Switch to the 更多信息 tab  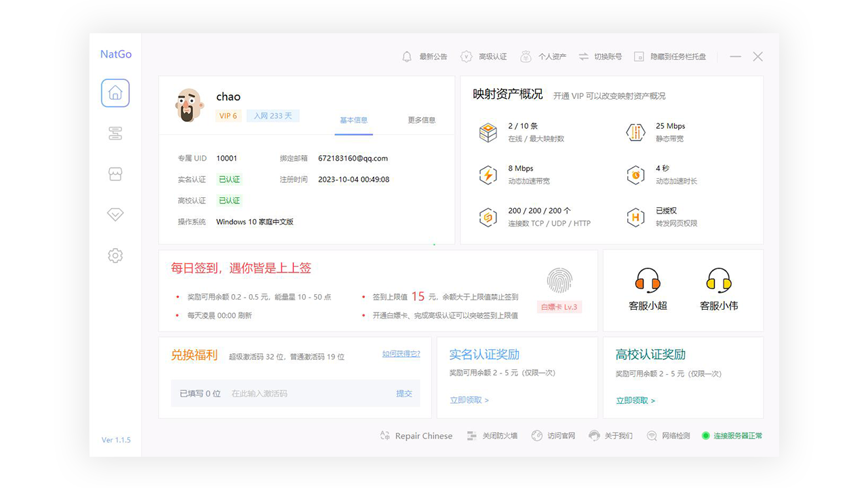tap(421, 120)
